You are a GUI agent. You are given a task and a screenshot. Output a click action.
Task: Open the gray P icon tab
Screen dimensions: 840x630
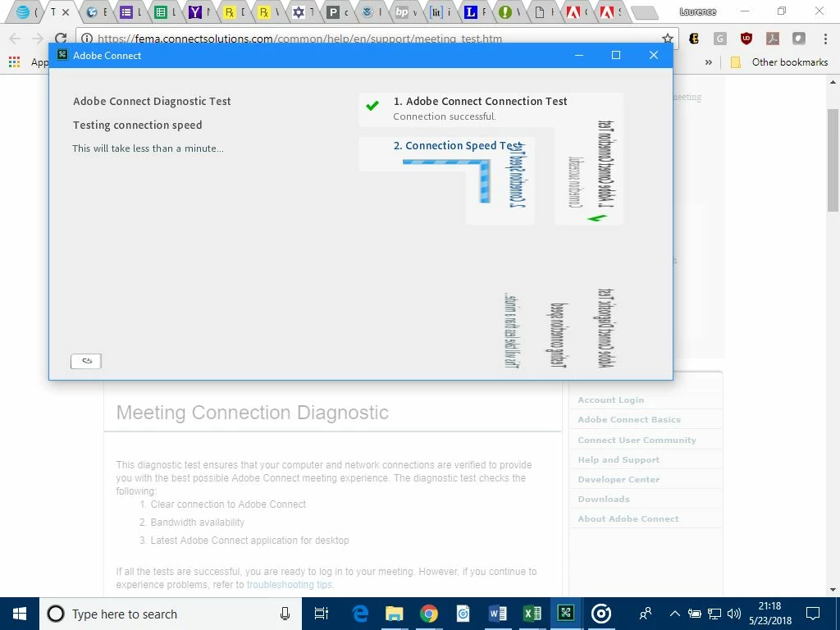tap(333, 11)
